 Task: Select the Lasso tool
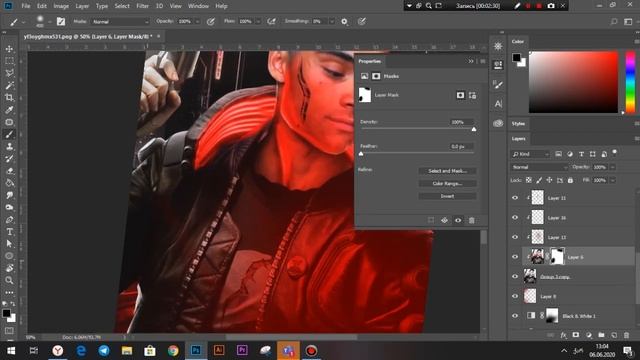pos(9,73)
